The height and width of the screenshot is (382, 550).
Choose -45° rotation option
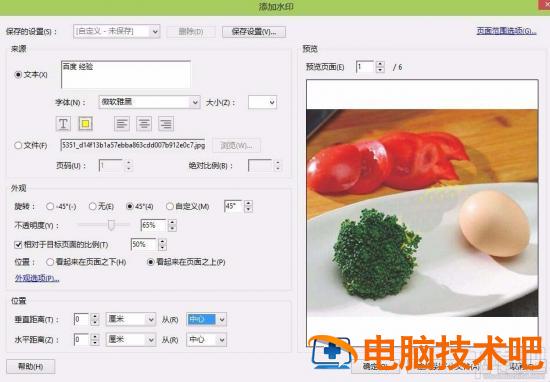(50, 207)
